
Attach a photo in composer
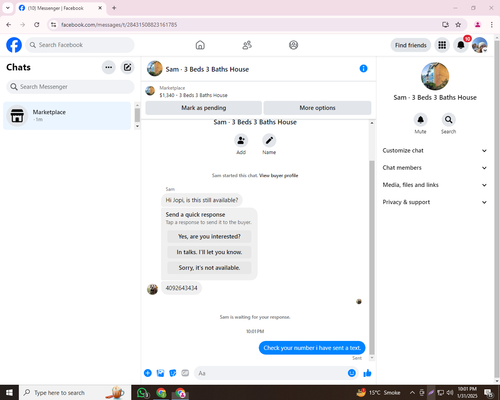[160, 373]
